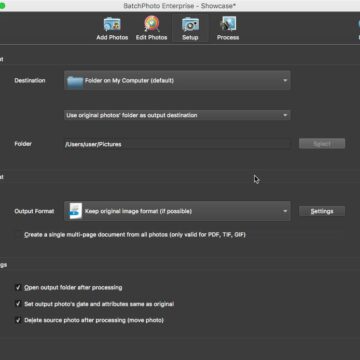The width and height of the screenshot is (360, 360).
Task: Click the /Users/user/Pictures folder path field
Action: click(177, 144)
